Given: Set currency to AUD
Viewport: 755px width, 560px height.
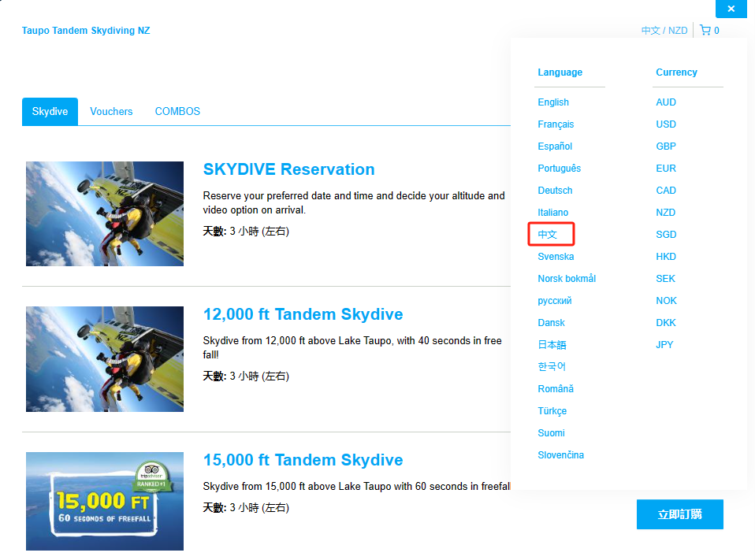Looking at the screenshot, I should pos(666,102).
